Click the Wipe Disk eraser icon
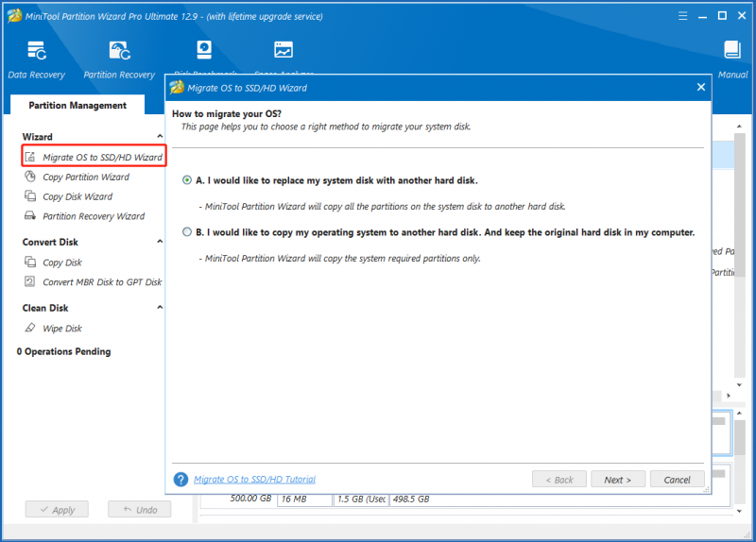The height and width of the screenshot is (542, 756). 30,328
